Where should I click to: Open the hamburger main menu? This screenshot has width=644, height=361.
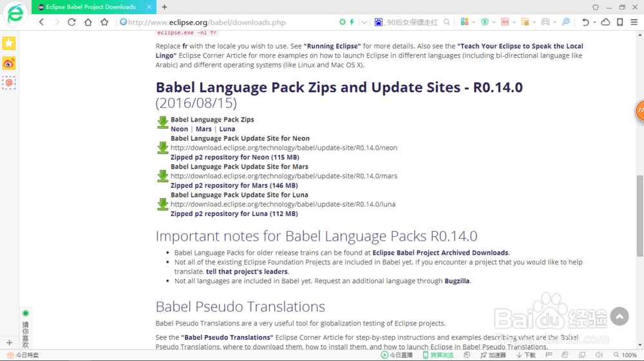(x=634, y=22)
